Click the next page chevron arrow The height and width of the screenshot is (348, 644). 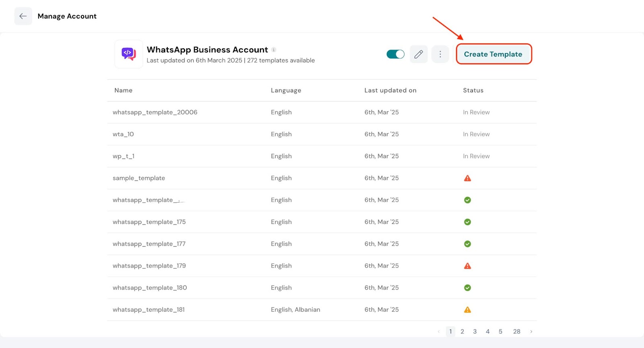[531, 331]
